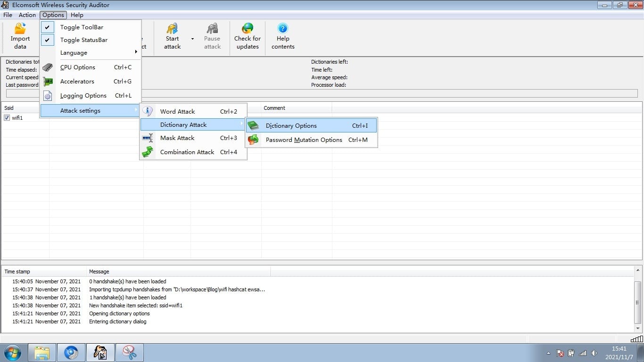Open the File menu
This screenshot has width=644, height=362.
[x=8, y=15]
